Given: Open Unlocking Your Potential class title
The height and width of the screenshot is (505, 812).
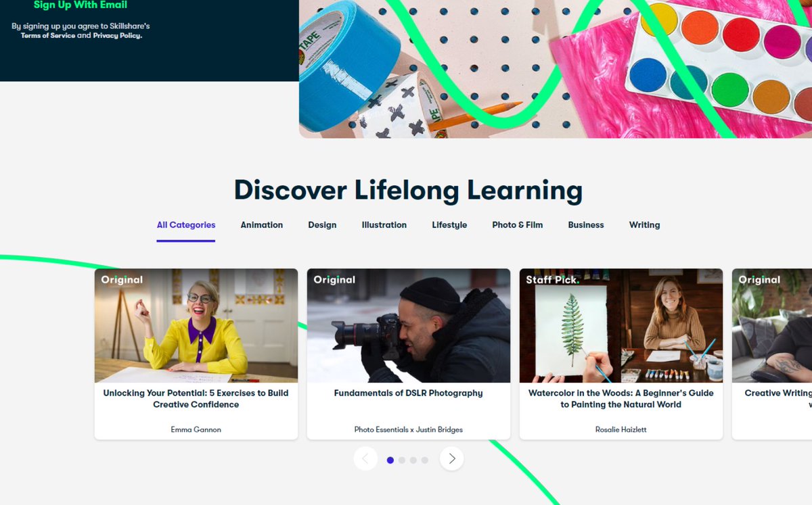Looking at the screenshot, I should (x=196, y=399).
